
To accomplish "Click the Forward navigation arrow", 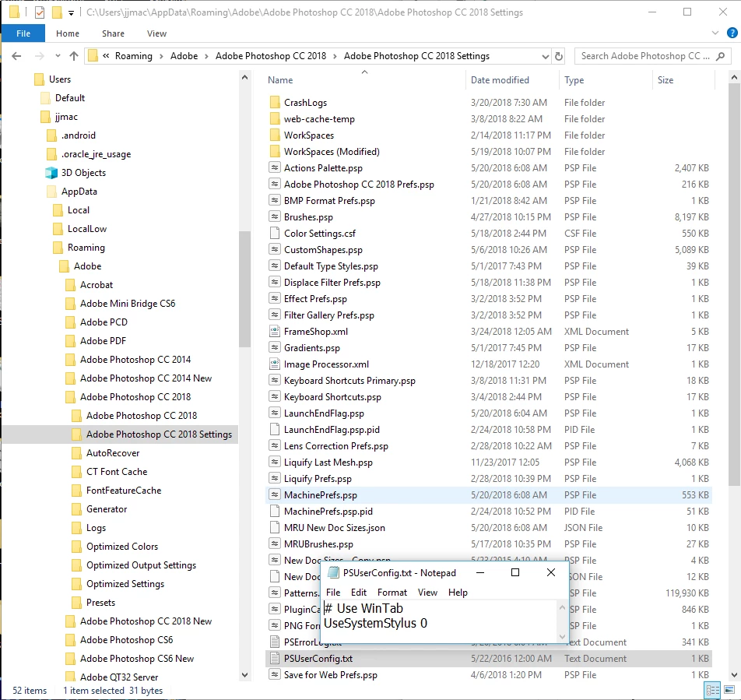I will coord(40,56).
